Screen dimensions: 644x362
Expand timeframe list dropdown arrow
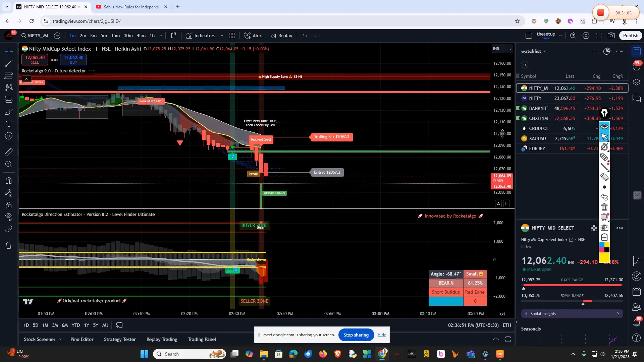[161, 36]
